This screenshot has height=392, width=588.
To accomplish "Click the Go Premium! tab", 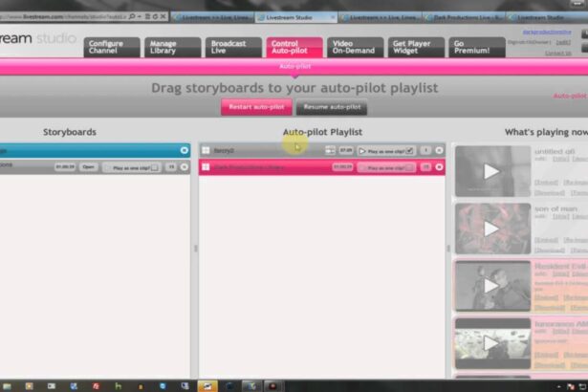I will pyautogui.click(x=477, y=47).
